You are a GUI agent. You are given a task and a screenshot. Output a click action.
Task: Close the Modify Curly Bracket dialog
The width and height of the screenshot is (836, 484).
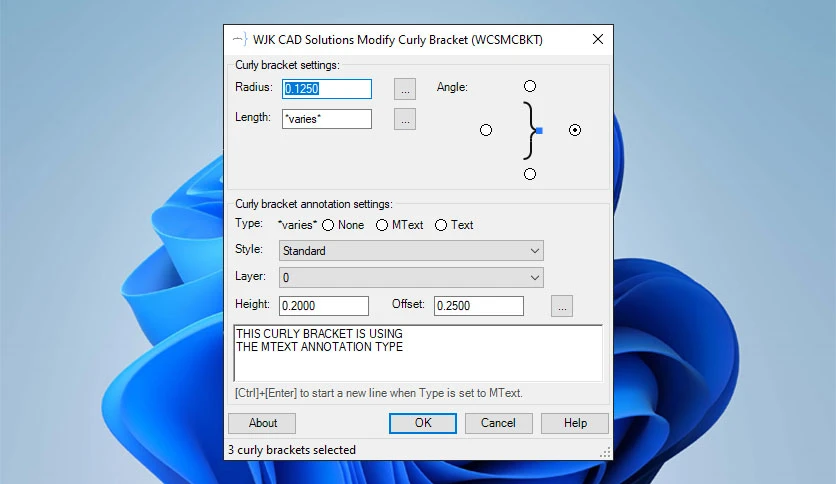[598, 39]
